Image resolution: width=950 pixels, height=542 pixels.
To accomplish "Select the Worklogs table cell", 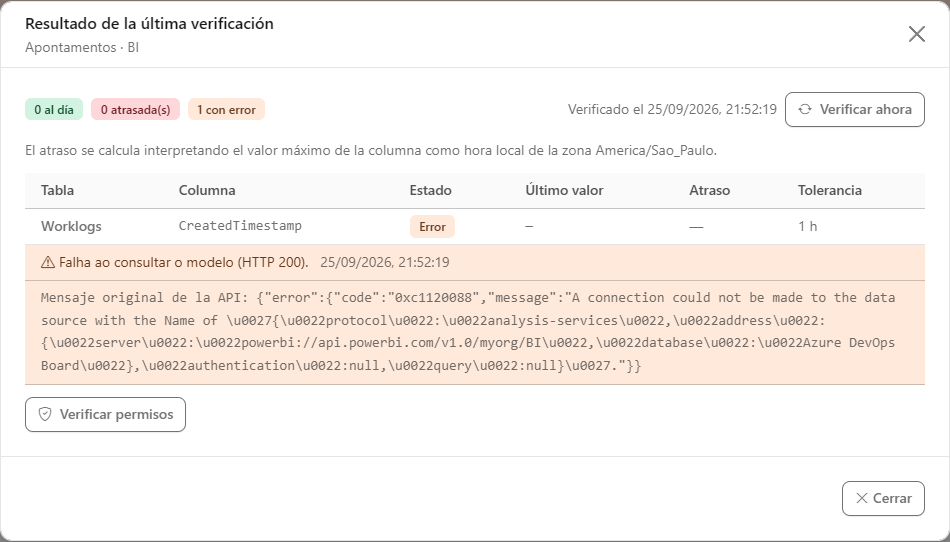I will tap(71, 226).
